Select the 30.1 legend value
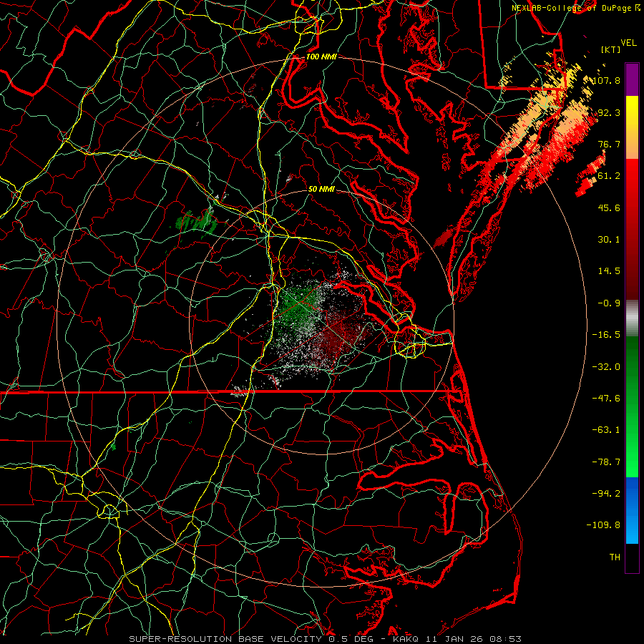This screenshot has width=644, height=644. pyautogui.click(x=609, y=240)
